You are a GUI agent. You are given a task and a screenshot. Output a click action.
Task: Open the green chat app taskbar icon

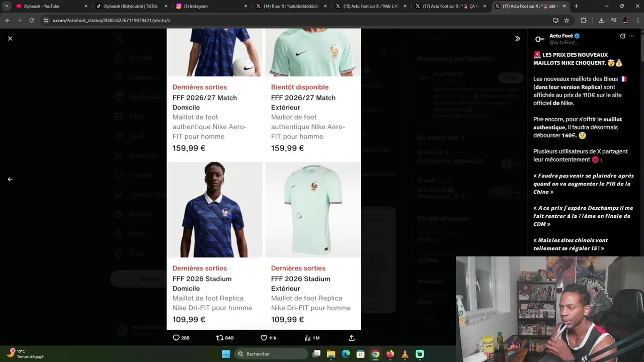click(x=420, y=354)
